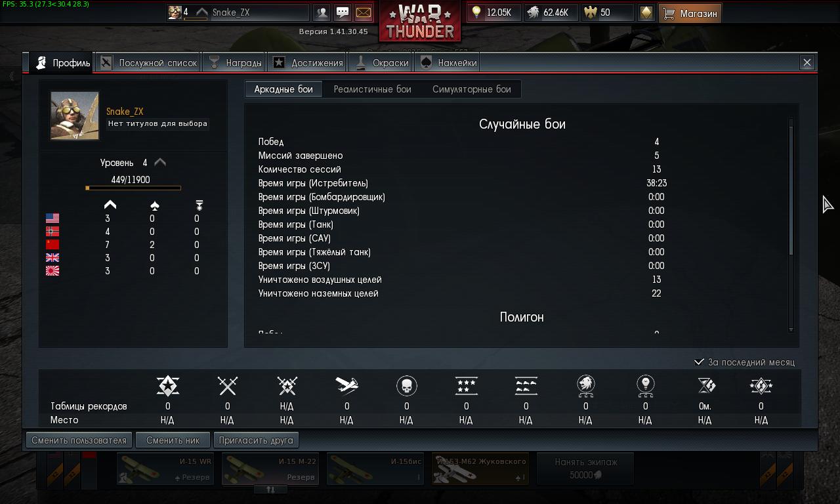The height and width of the screenshot is (504, 840).
Task: Click the Сменить ник button
Action: point(173,440)
